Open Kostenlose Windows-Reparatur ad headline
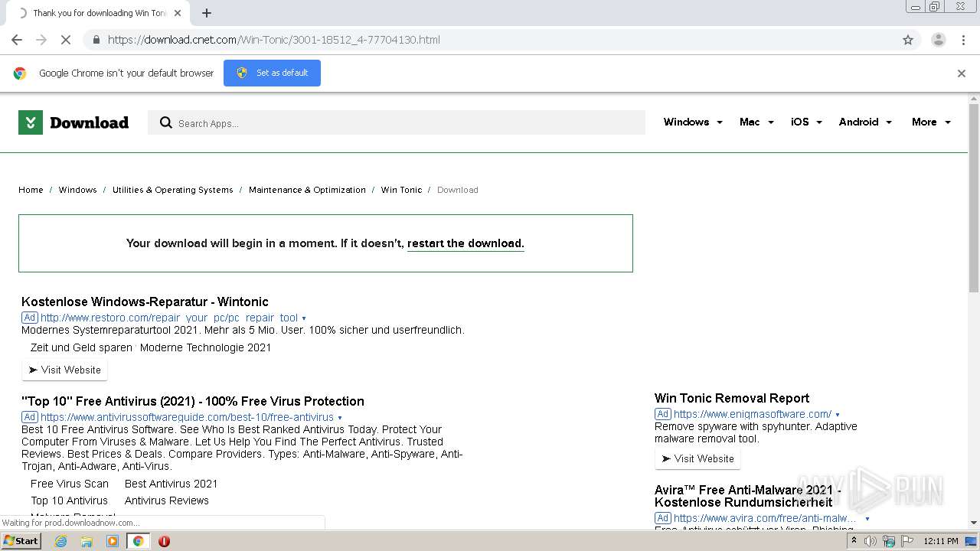Viewport: 980px width, 551px height. (x=145, y=302)
